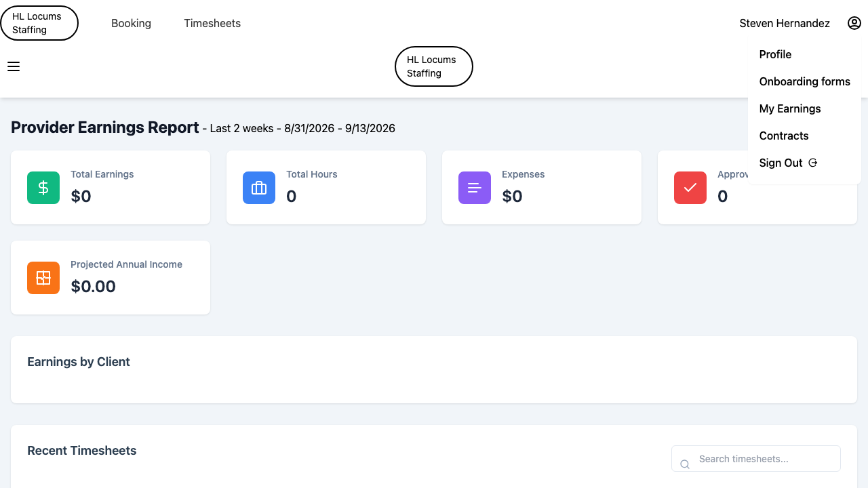Click the search magnifier icon in timesheets

click(x=685, y=464)
